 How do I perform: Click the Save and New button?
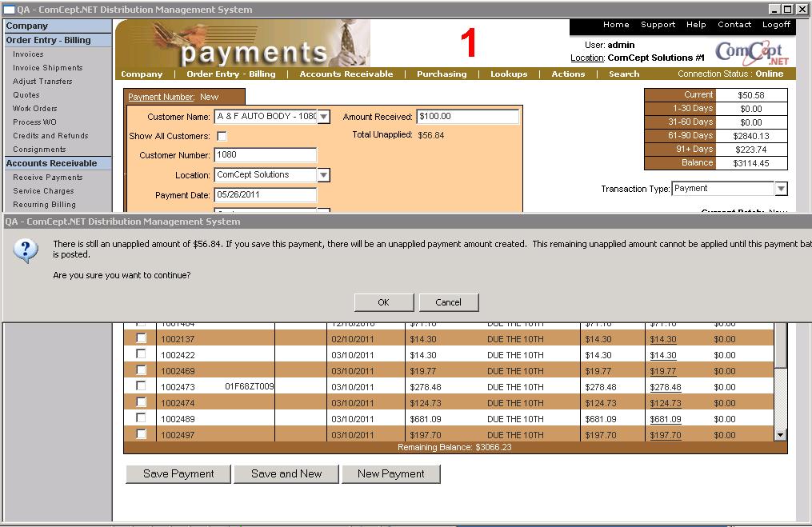[x=286, y=473]
